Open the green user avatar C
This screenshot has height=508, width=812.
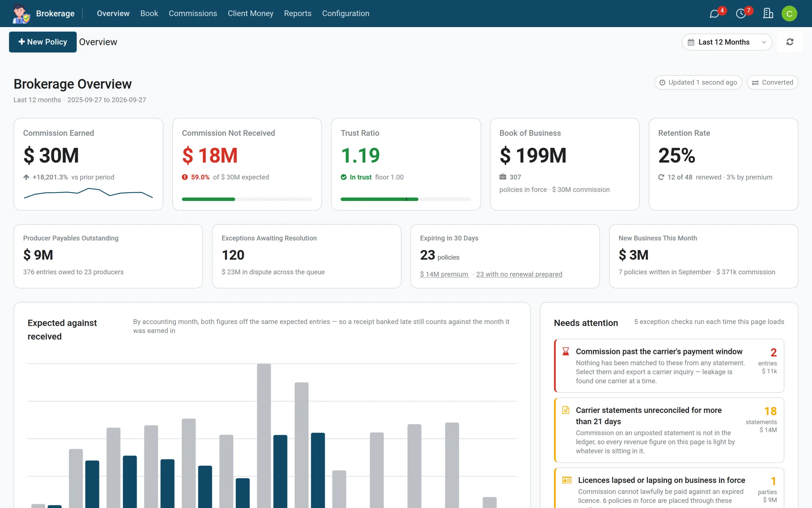[x=789, y=14]
